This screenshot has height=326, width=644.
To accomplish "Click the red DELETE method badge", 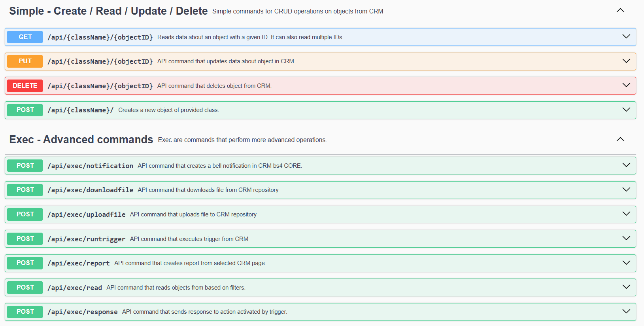I will 25,85.
